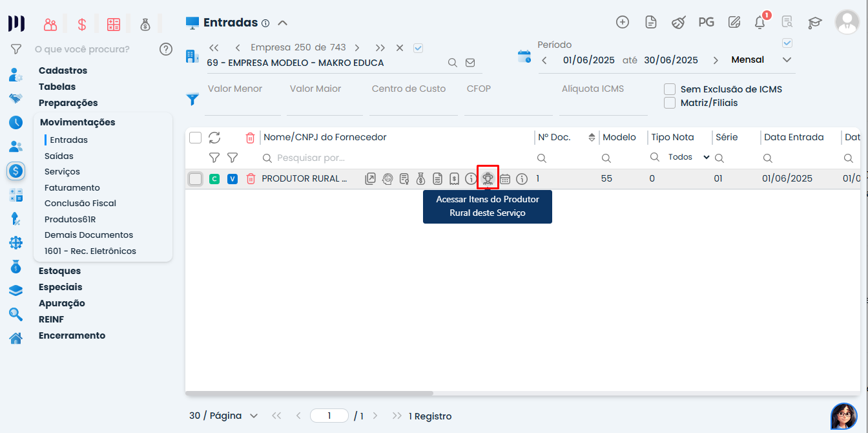Open the REINF section

tap(51, 319)
